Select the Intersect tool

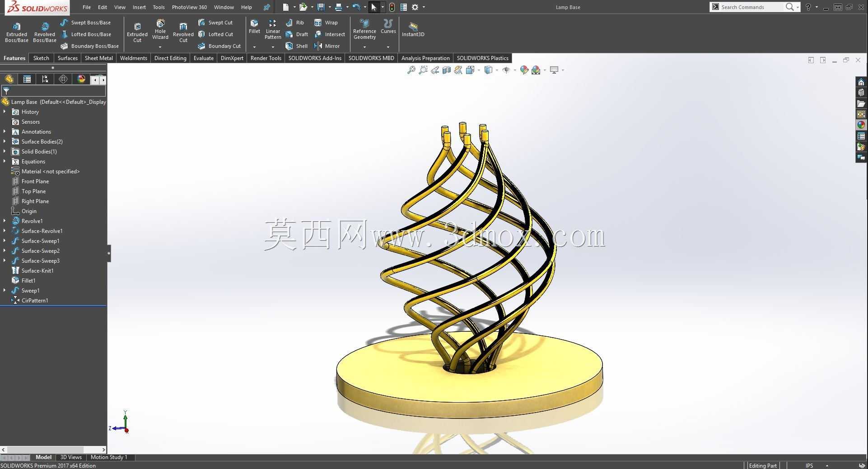(329, 34)
